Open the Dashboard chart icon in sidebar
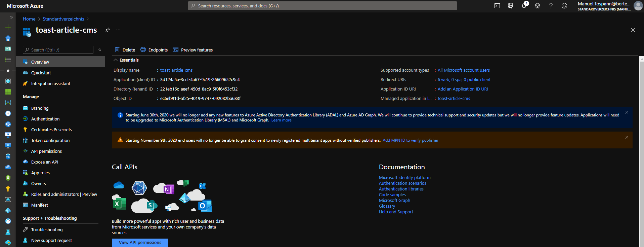Viewport: 644px width, 247px height. [x=8, y=49]
